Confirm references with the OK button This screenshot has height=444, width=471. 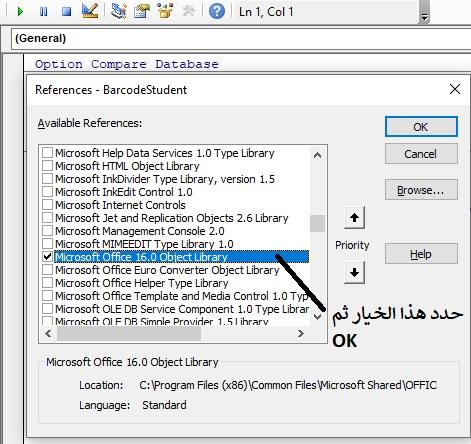tap(421, 127)
